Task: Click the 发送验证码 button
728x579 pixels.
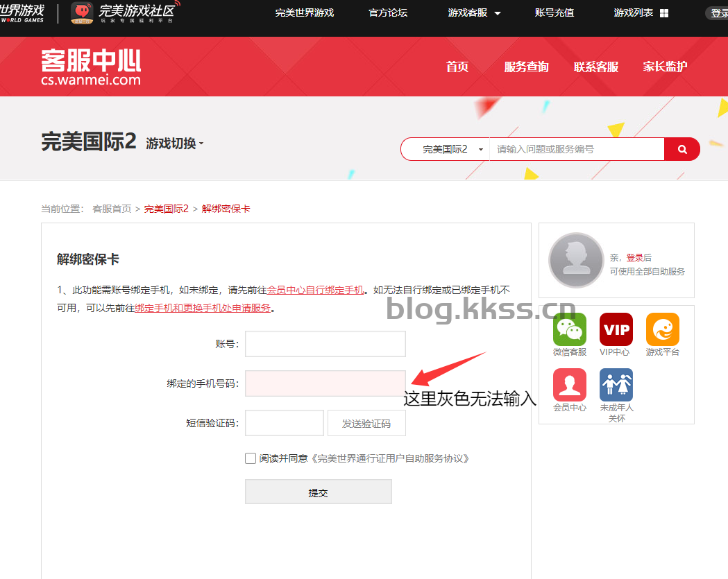Action: pos(366,423)
